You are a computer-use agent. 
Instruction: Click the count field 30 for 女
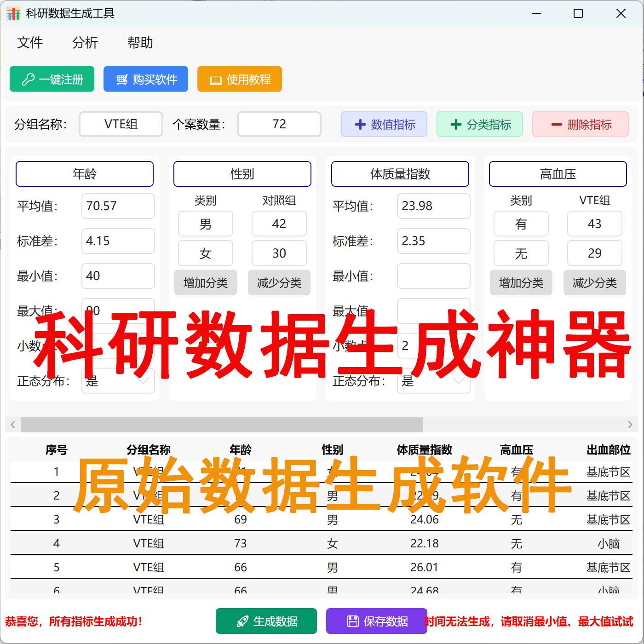pos(279,253)
